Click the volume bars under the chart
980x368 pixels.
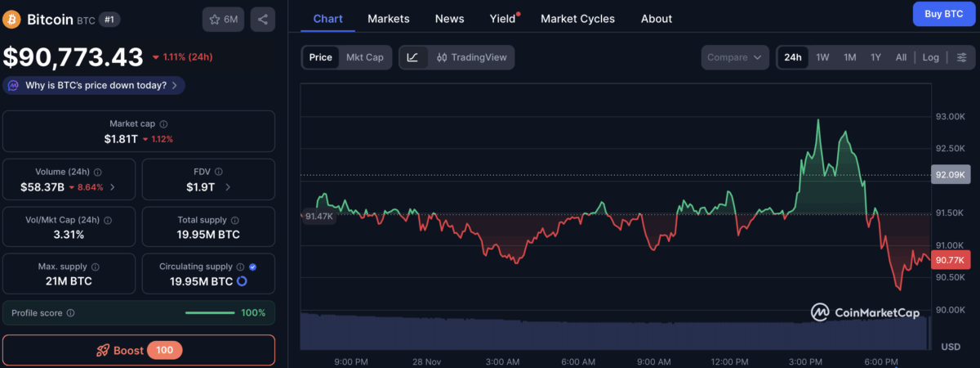click(x=614, y=330)
